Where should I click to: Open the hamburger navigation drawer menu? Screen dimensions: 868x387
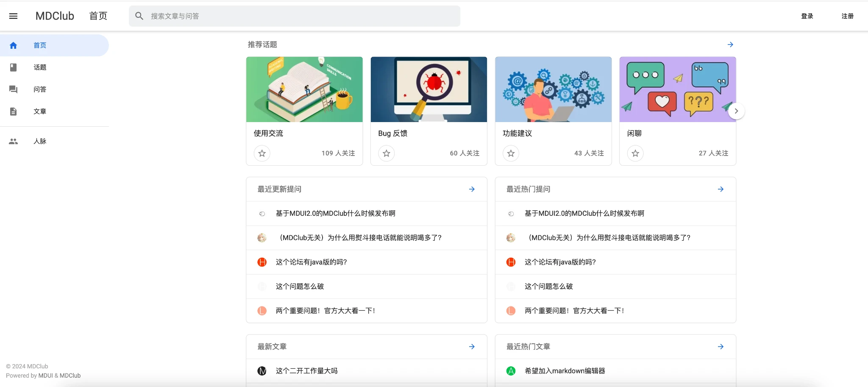[x=13, y=16]
